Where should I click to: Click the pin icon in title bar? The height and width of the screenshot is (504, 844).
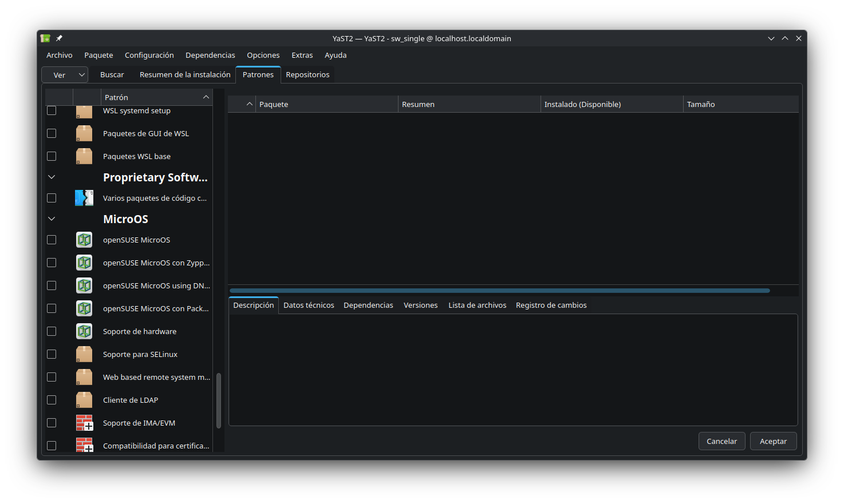[x=59, y=38]
